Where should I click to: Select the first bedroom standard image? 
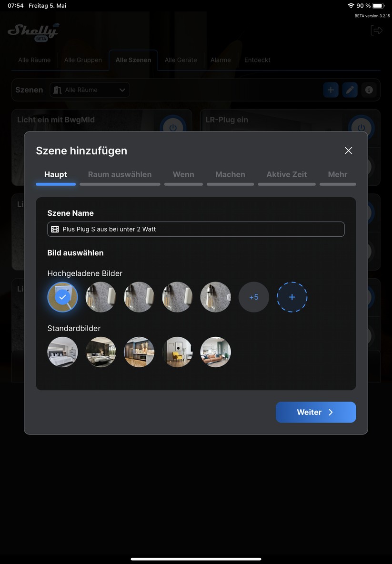[62, 352]
